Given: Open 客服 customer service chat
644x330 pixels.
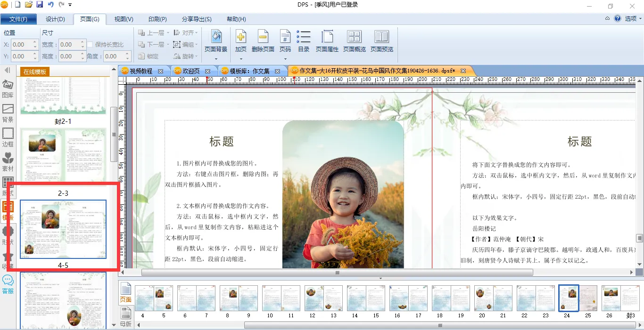Looking at the screenshot, I should pos(8,284).
